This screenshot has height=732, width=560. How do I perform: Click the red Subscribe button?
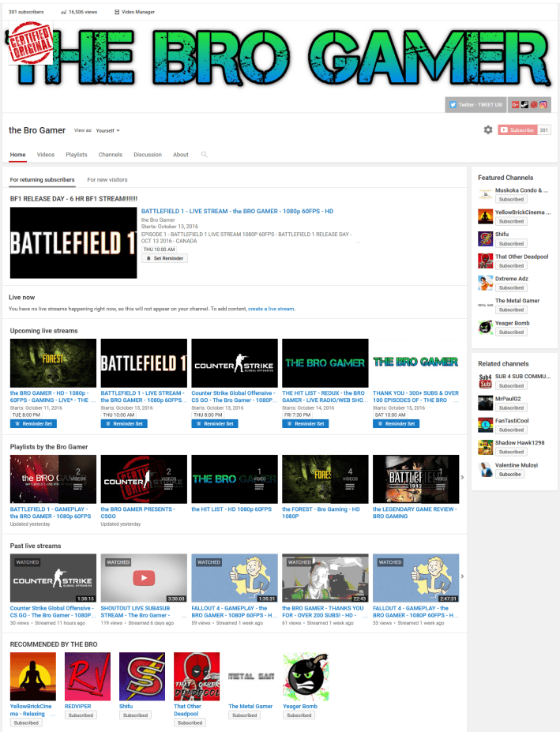(x=517, y=130)
